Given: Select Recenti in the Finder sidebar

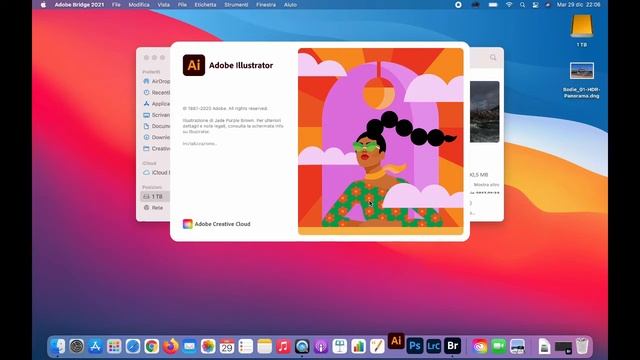Looking at the screenshot, I should point(156,93).
